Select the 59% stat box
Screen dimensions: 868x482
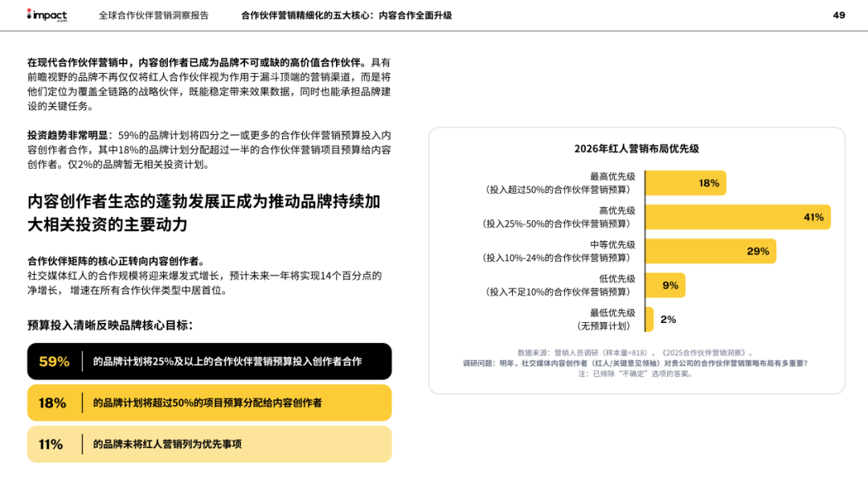209,361
